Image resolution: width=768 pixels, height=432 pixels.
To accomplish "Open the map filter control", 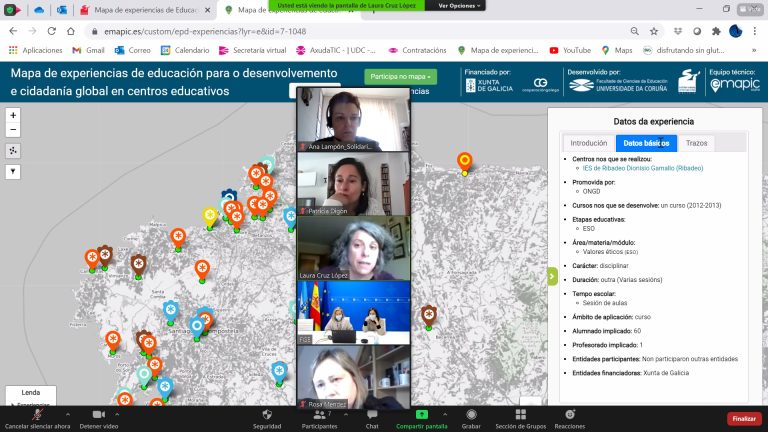I will (13, 171).
